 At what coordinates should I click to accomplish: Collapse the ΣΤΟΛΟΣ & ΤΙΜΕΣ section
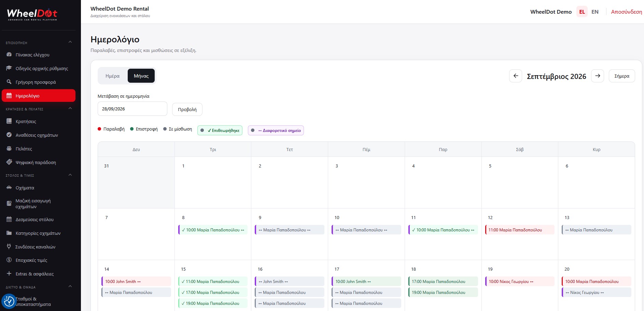coord(70,175)
